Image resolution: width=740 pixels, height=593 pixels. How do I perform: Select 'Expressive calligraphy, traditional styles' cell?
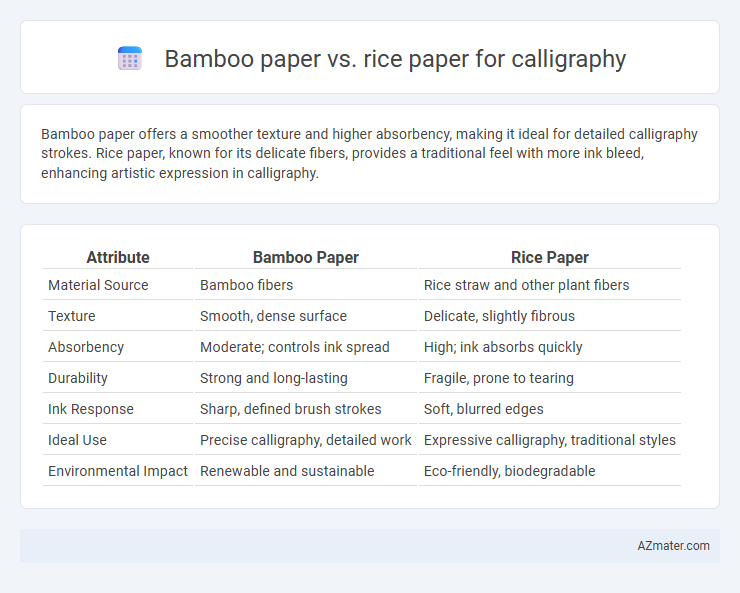tap(550, 440)
